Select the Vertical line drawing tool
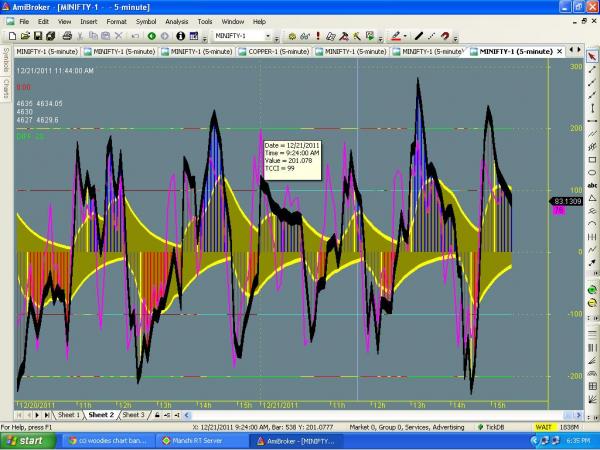 tap(592, 108)
